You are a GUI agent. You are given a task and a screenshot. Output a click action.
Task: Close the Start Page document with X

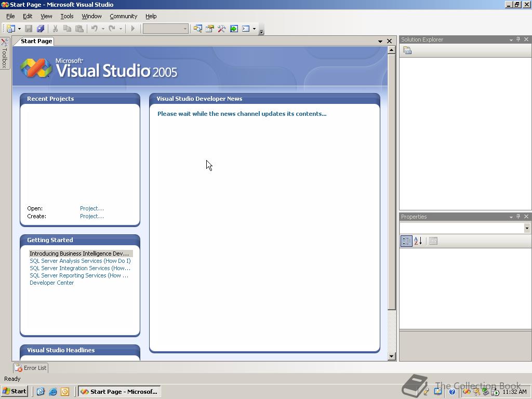pyautogui.click(x=390, y=41)
